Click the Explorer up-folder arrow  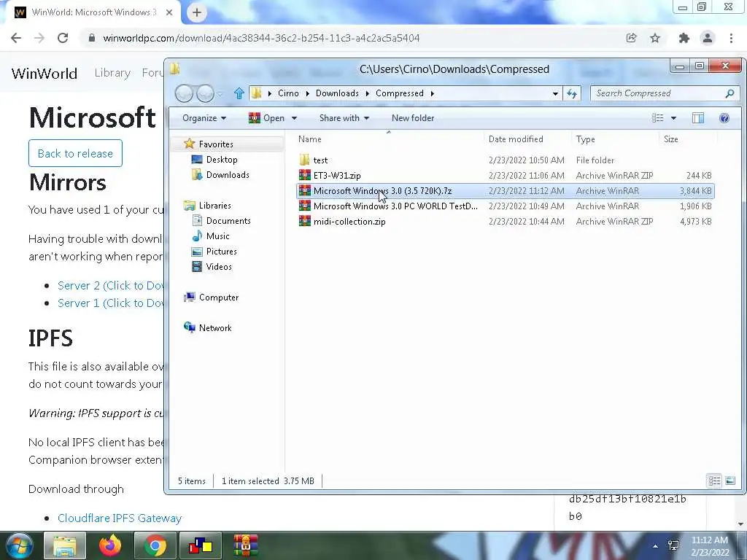(x=239, y=93)
